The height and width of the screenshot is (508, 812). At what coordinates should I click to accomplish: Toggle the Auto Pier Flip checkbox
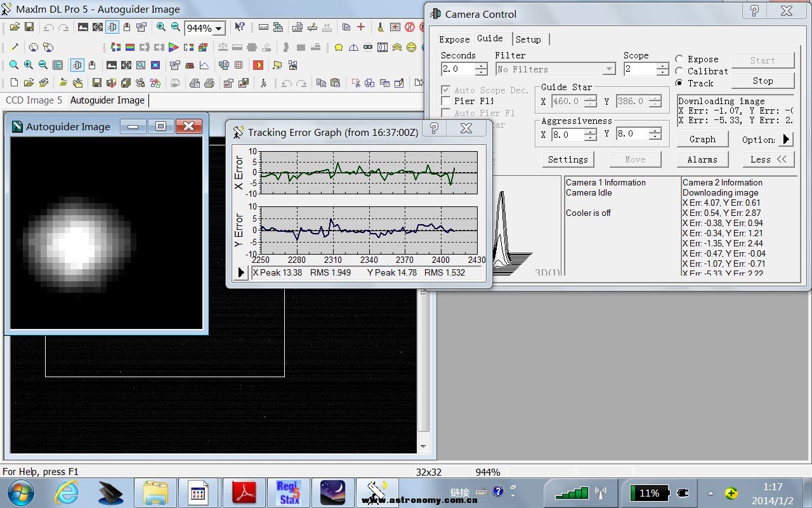coord(445,113)
